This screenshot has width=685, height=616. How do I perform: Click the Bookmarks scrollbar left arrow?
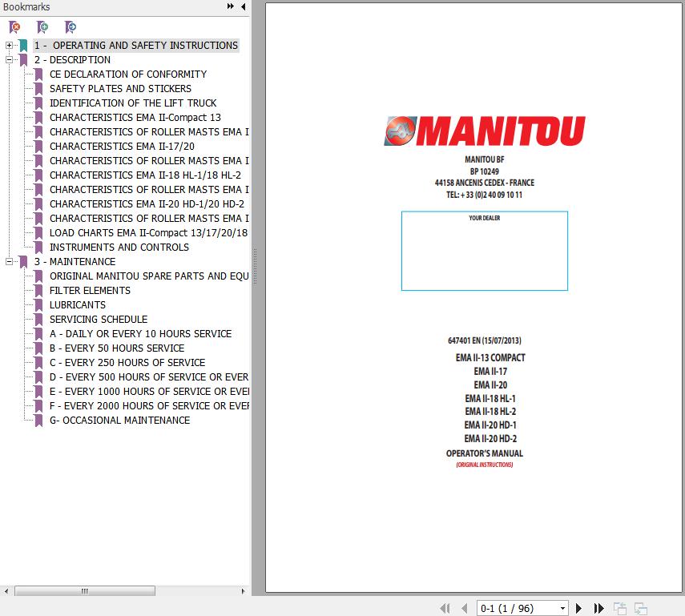pos(6,591)
